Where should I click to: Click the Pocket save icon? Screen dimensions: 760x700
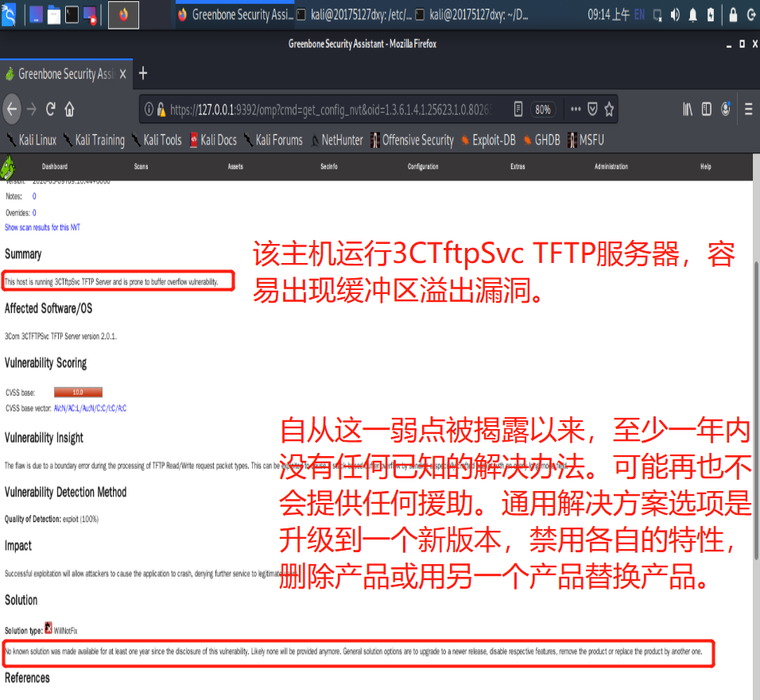[592, 110]
